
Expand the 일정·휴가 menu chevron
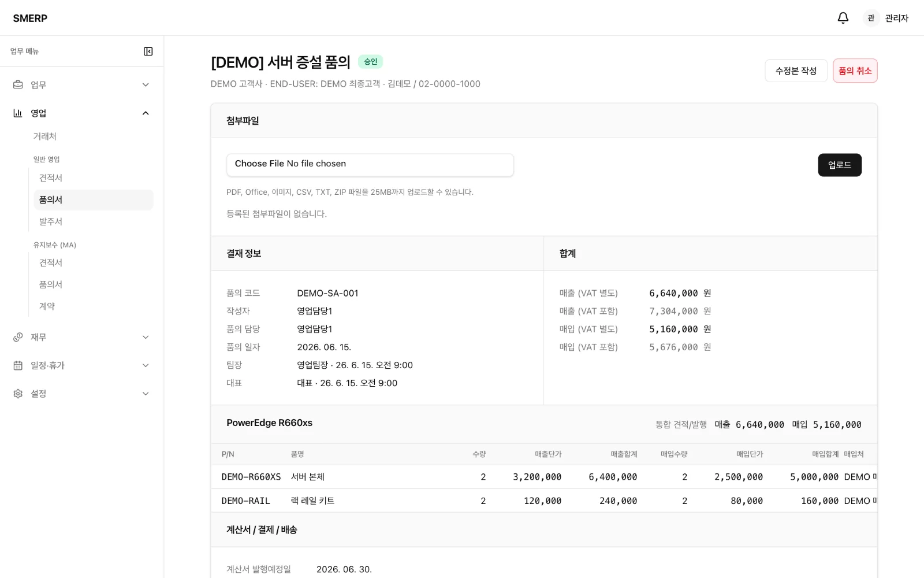(x=146, y=365)
